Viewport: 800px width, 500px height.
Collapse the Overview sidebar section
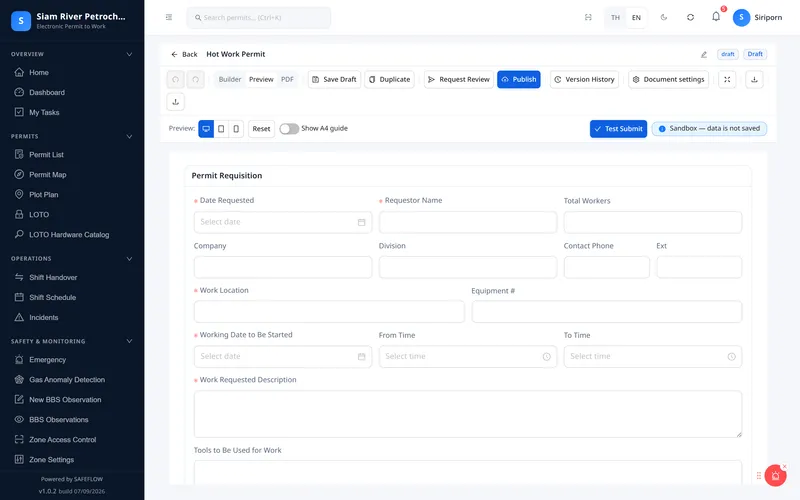click(x=129, y=54)
